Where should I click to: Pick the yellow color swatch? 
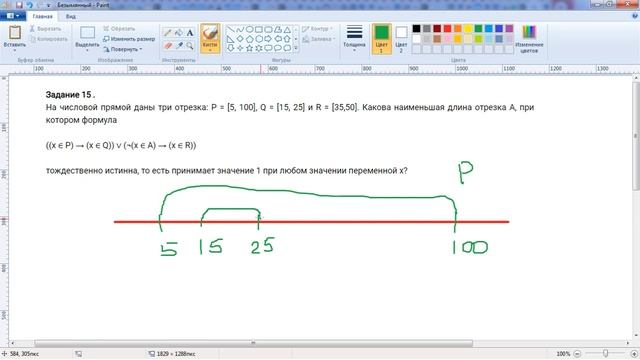pos(468,29)
